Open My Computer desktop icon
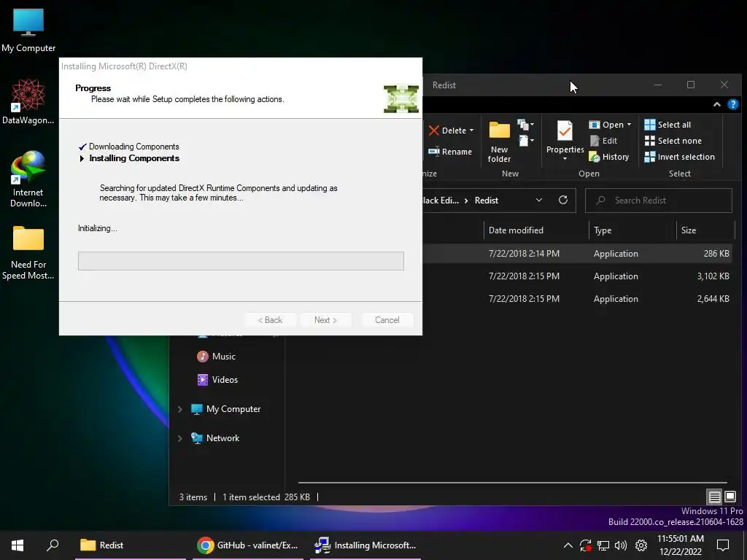 (x=28, y=29)
